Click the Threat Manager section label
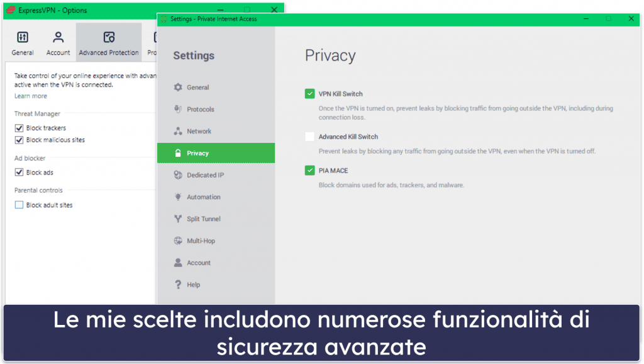Viewport: 644px width, 364px height. coord(37,113)
